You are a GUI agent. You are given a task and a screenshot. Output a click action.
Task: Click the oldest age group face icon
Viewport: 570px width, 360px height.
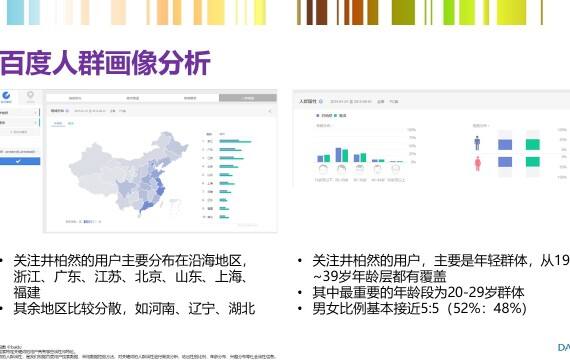(x=396, y=169)
